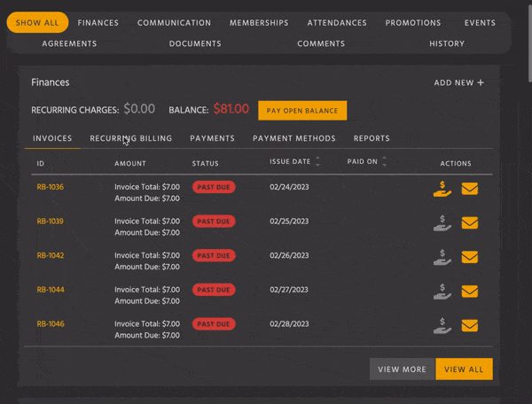Click pay icon for invoice RB-1046
Image resolution: width=532 pixels, height=404 pixels.
pyautogui.click(x=442, y=326)
